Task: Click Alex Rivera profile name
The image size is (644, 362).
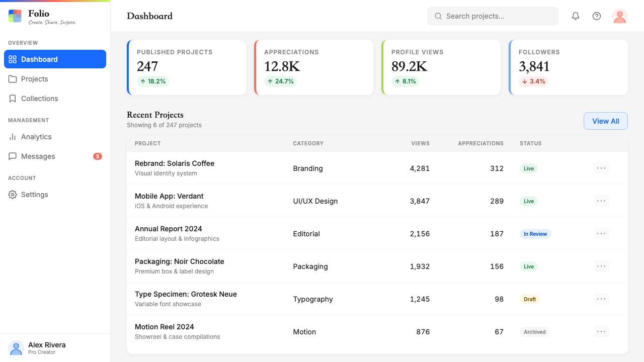Action: 47,345
